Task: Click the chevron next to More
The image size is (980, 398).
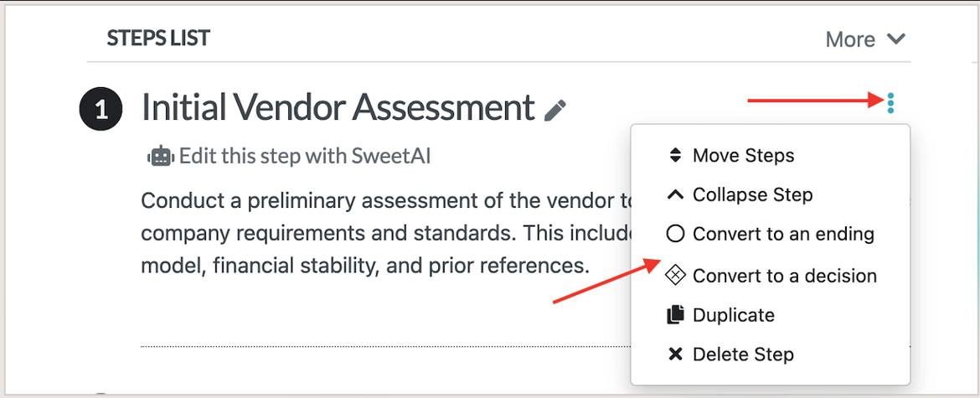Action: click(x=896, y=39)
